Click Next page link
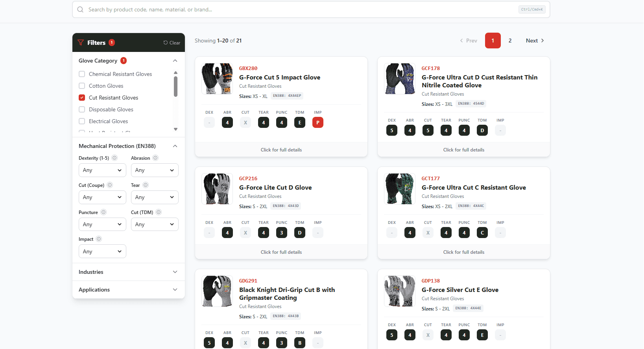This screenshot has height=349, width=644. tap(535, 41)
